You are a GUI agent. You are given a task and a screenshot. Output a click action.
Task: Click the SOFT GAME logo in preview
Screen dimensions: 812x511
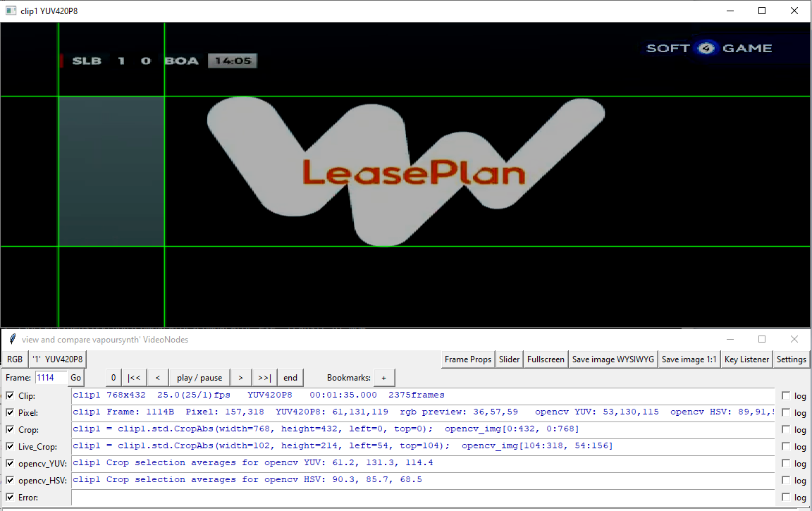(x=709, y=48)
